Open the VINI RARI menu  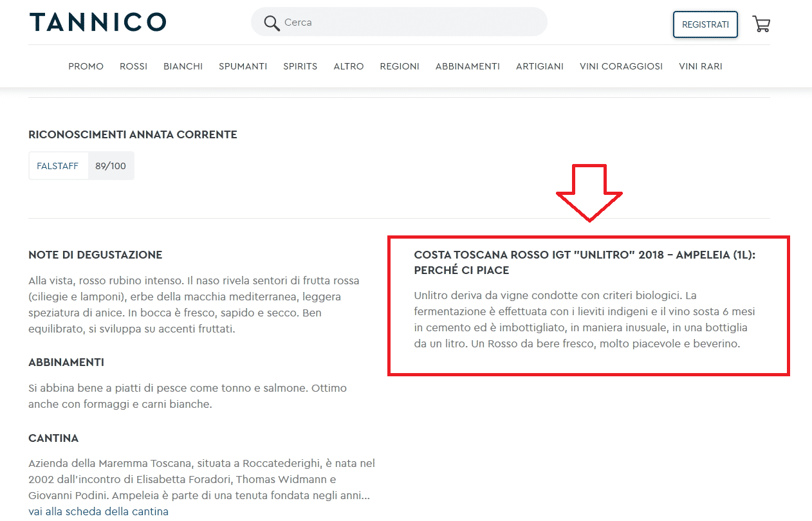(701, 66)
